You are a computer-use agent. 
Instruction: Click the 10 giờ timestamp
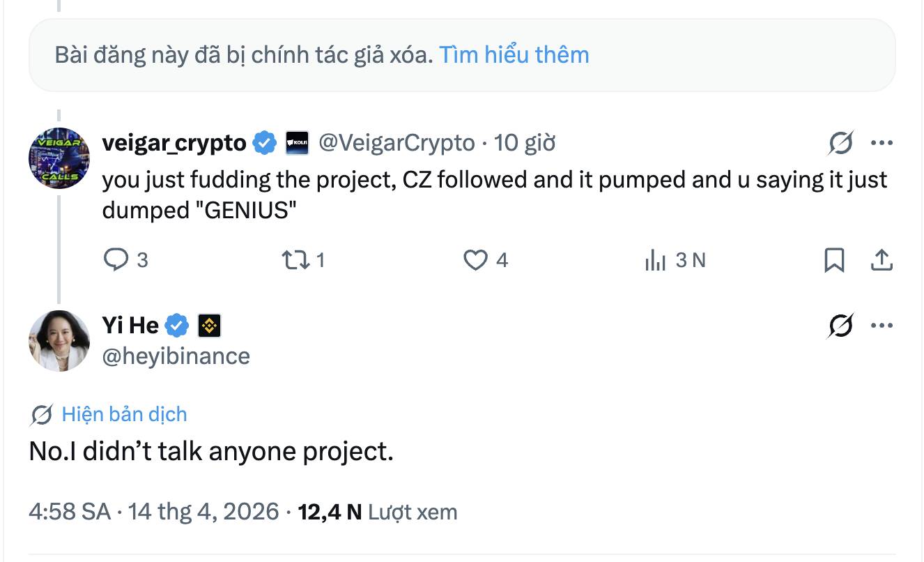tap(523, 142)
